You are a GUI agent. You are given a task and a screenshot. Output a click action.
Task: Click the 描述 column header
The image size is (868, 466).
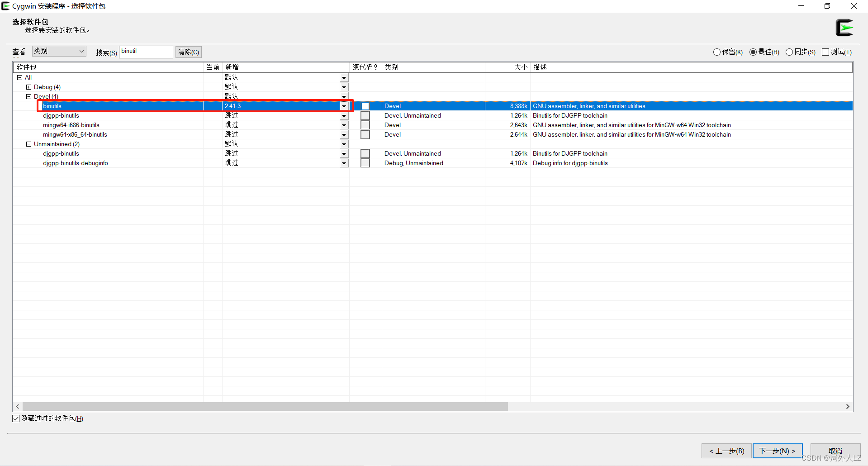click(691, 67)
